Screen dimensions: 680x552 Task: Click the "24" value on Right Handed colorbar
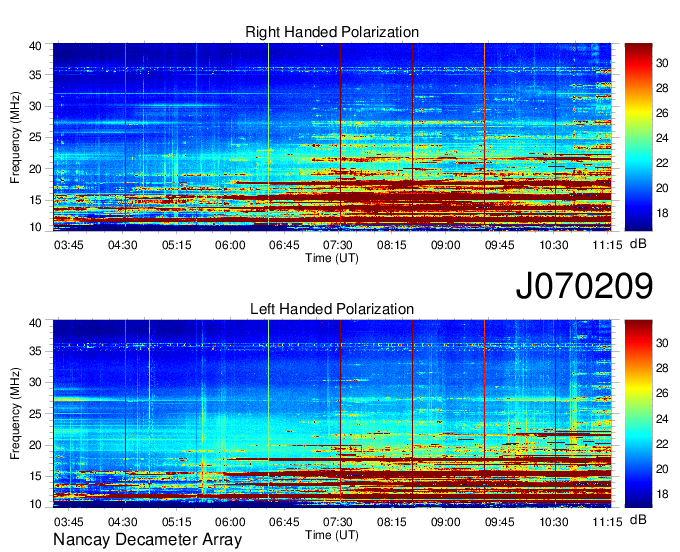point(662,138)
